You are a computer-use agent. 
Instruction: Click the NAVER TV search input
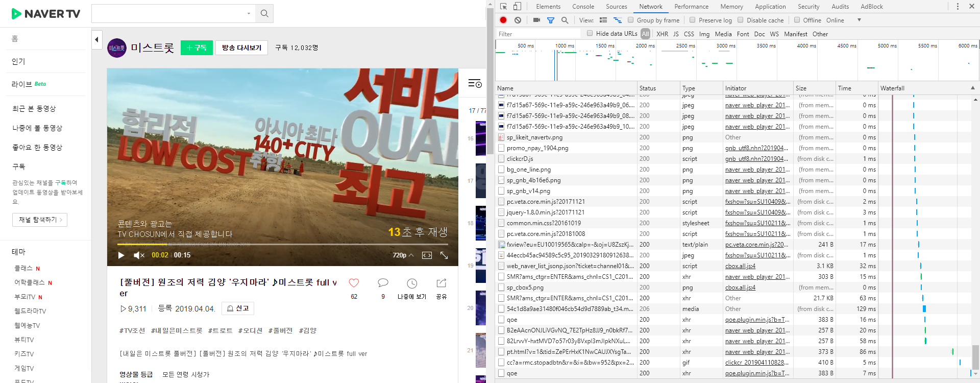(168, 14)
